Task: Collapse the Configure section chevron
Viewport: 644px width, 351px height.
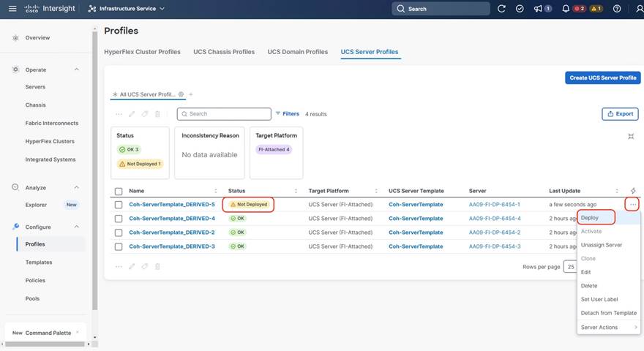Action: 76,227
